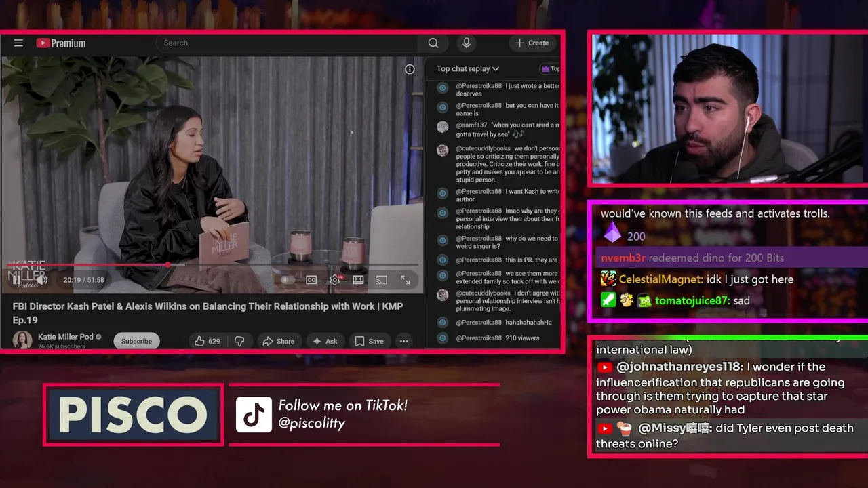
Task: Open the Ask AI sparkle button
Action: (325, 341)
